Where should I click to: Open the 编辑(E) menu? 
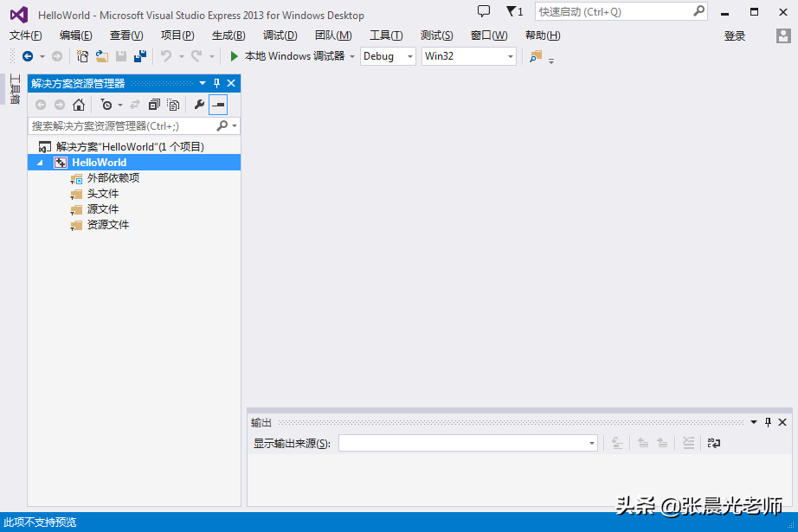76,35
